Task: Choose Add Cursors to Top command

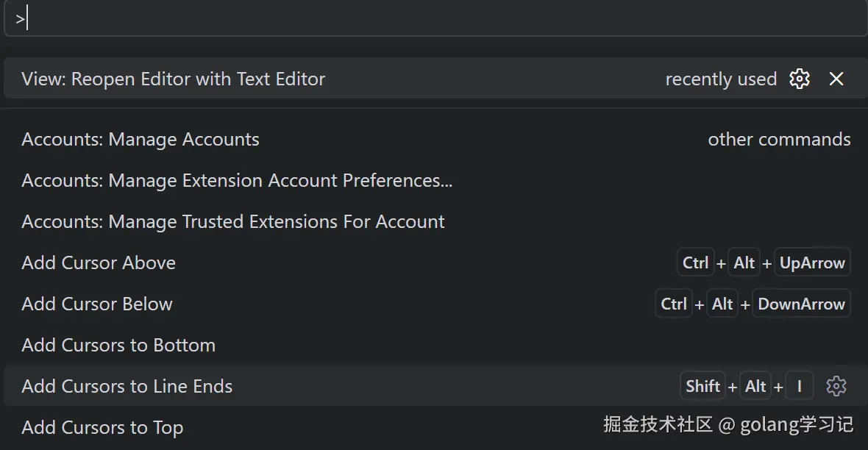Action: (x=102, y=428)
